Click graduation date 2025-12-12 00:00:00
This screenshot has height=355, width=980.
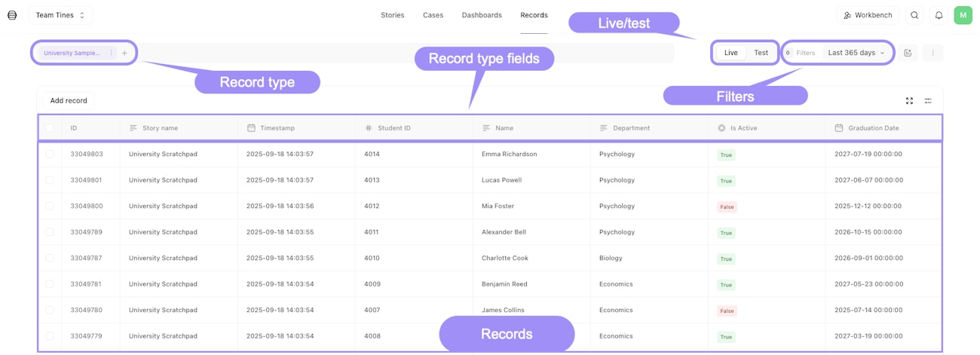[868, 206]
